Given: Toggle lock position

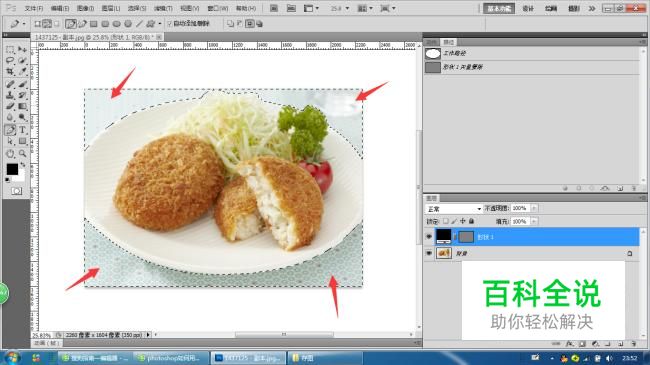Looking at the screenshot, I should (463, 221).
